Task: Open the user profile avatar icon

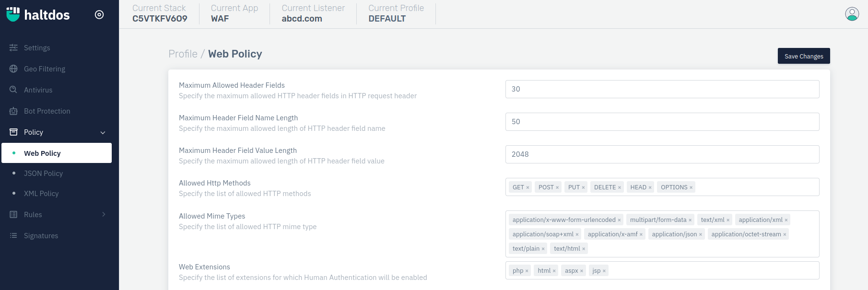Action: point(852,14)
